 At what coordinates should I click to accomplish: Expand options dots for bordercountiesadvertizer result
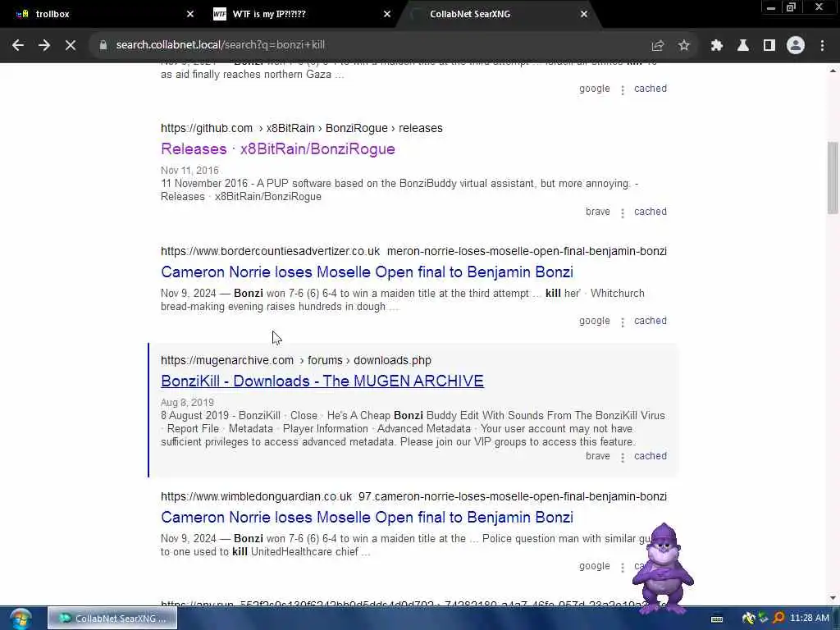[x=623, y=322]
